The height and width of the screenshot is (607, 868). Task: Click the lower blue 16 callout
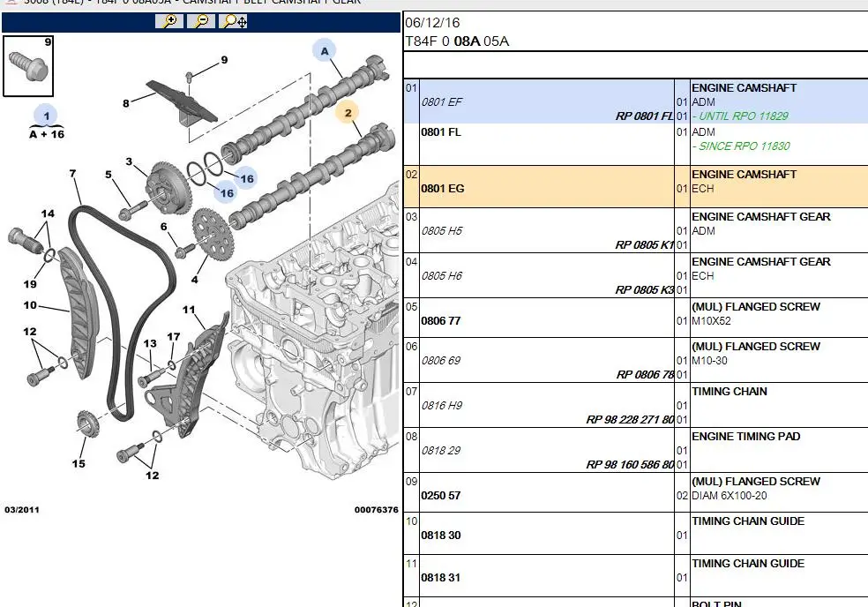pos(227,192)
